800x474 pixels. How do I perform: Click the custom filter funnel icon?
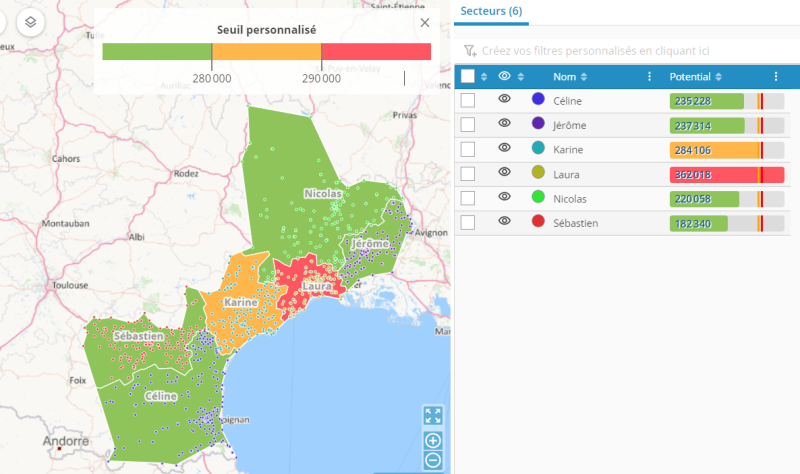point(470,50)
